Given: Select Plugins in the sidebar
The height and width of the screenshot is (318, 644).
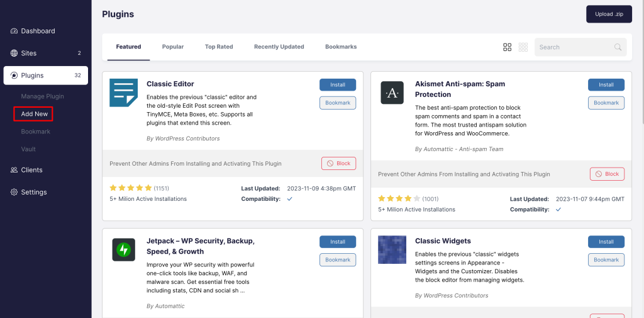Looking at the screenshot, I should tap(45, 76).
